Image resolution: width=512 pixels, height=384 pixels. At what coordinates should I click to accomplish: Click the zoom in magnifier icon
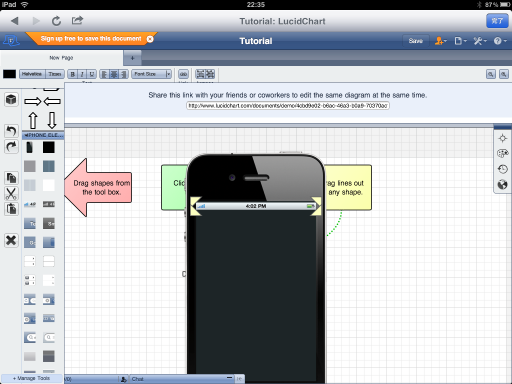click(491, 74)
